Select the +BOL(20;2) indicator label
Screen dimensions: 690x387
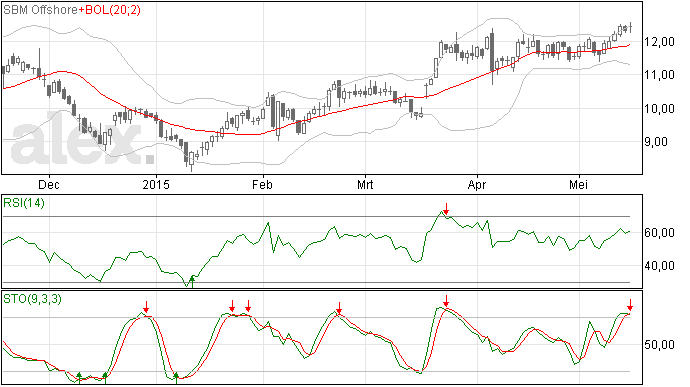(110, 10)
